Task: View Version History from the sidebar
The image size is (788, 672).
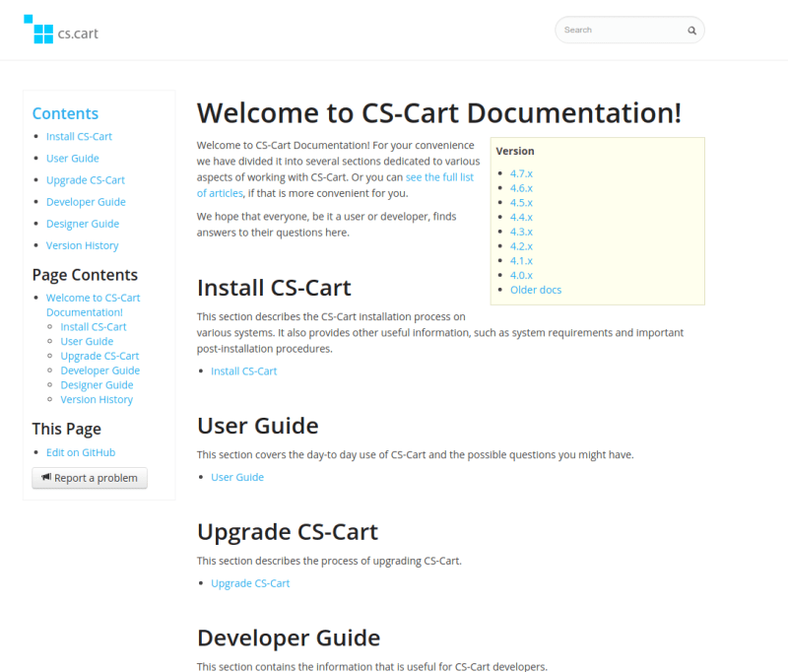Action: [82, 244]
